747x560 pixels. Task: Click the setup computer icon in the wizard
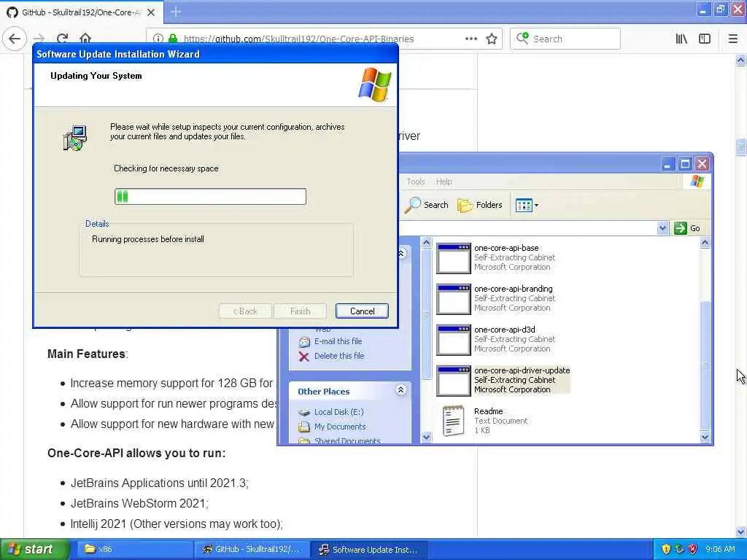point(75,138)
